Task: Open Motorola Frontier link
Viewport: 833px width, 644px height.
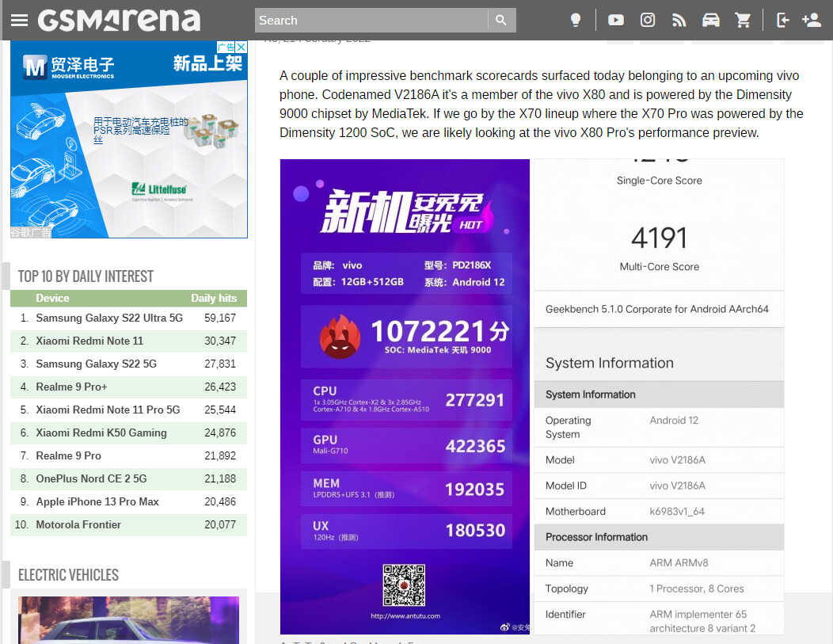Action: 78,524
